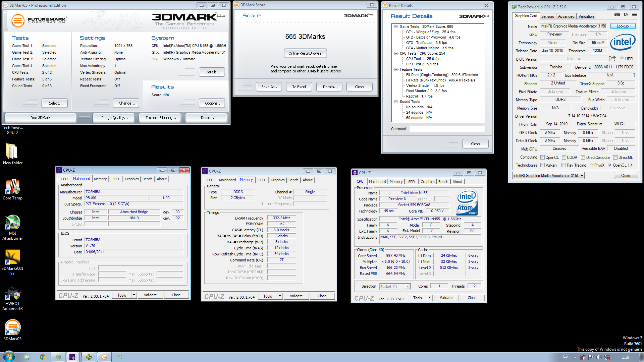644x362 pixels.
Task: Open the HWBOT Aquamark3 desktop icon
Action: (12, 298)
